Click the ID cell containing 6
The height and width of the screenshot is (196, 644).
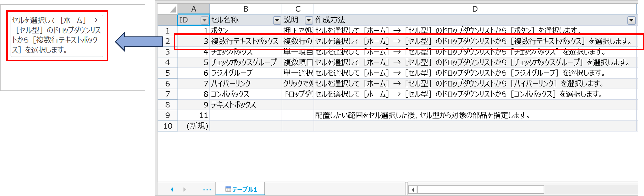pos(193,73)
